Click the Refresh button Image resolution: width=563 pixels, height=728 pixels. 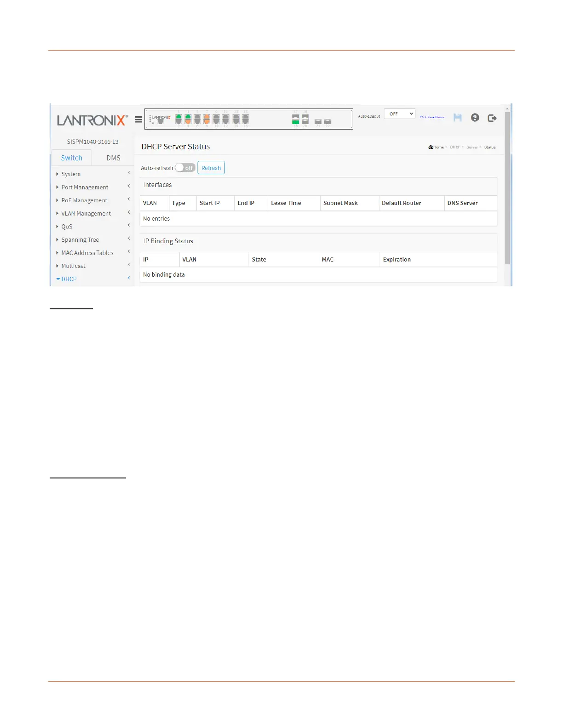211,168
